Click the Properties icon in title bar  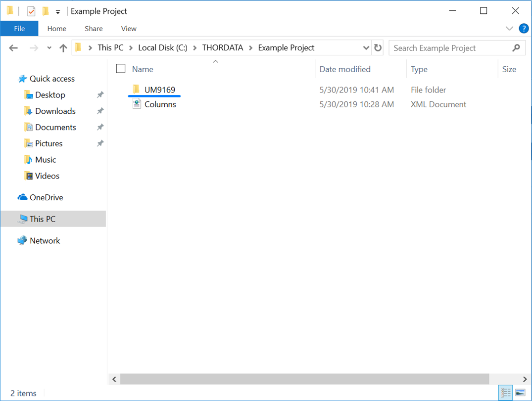31,11
